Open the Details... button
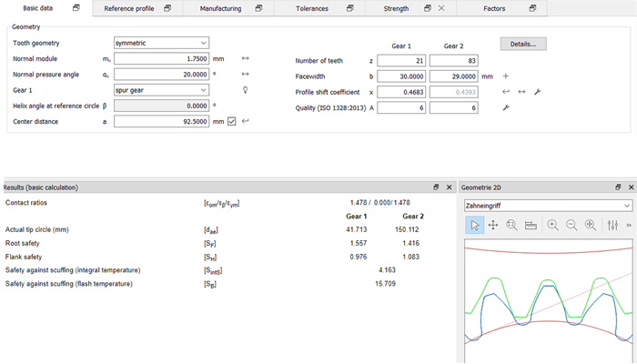This screenshot has height=364, width=637. (x=523, y=44)
